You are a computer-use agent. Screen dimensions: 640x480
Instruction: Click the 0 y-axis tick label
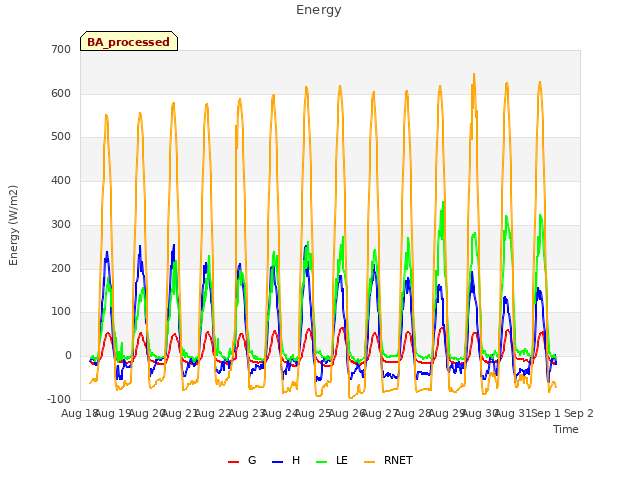click(x=68, y=356)
